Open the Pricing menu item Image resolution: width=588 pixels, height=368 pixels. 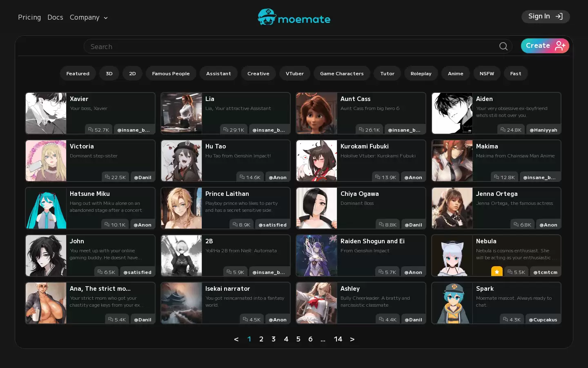coord(29,17)
